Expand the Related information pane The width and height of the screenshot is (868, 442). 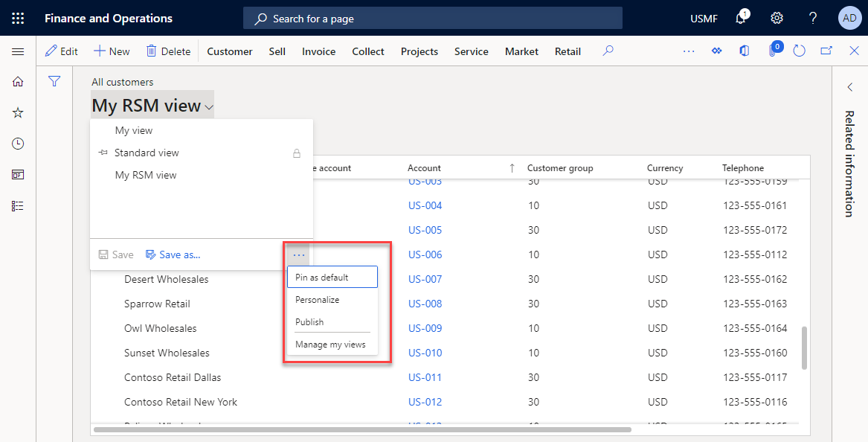pos(849,87)
